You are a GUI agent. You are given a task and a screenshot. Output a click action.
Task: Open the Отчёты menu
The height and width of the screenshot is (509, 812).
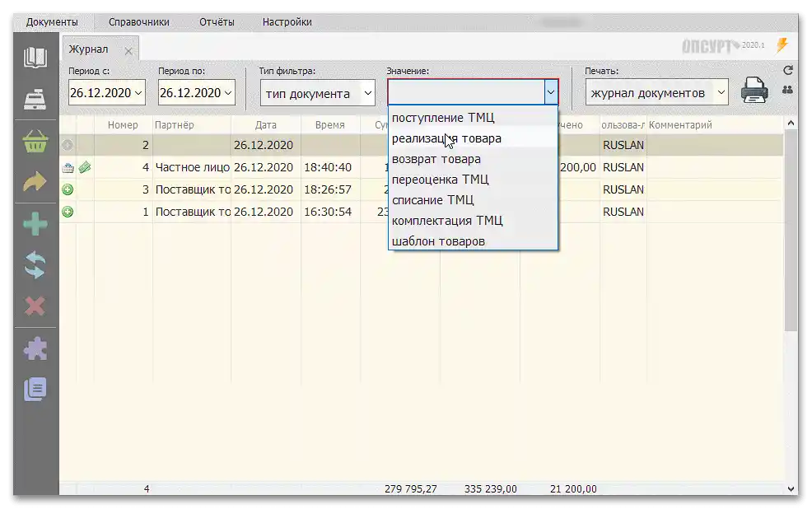click(x=217, y=22)
